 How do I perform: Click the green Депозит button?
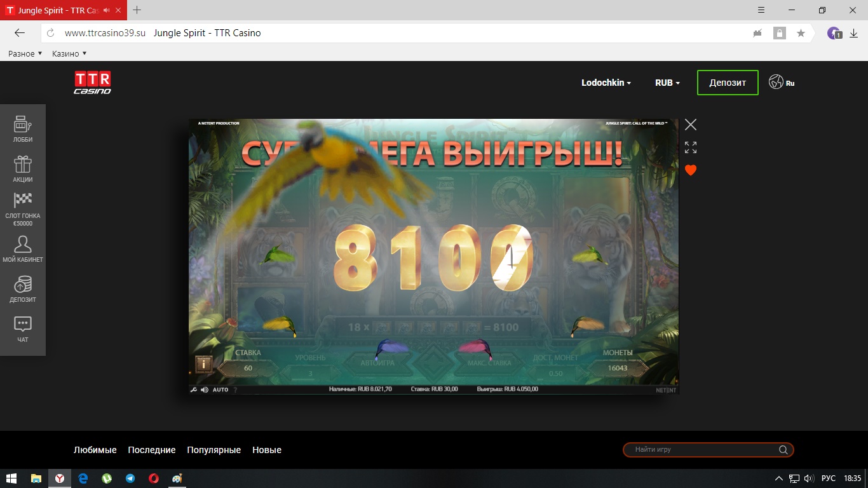pos(728,83)
